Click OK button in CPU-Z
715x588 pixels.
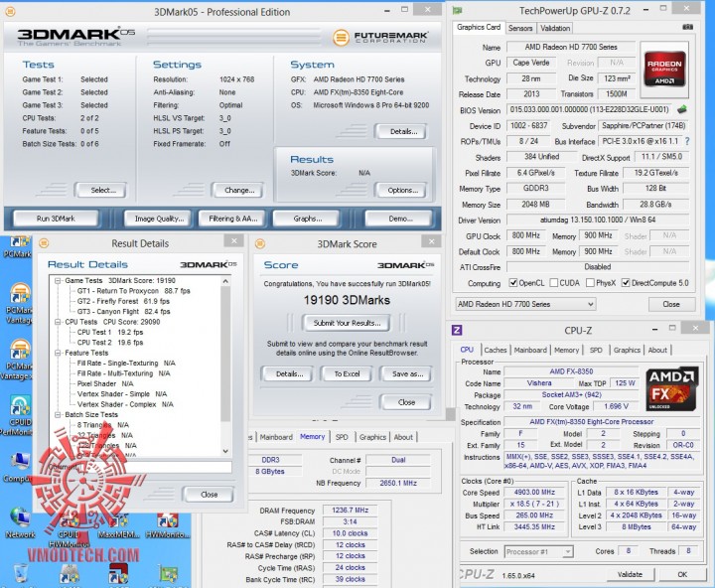click(x=682, y=574)
